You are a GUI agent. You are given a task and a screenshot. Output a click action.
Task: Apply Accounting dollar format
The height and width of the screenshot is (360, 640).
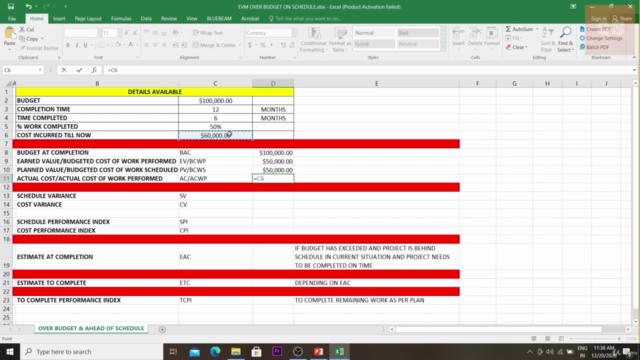(x=250, y=45)
